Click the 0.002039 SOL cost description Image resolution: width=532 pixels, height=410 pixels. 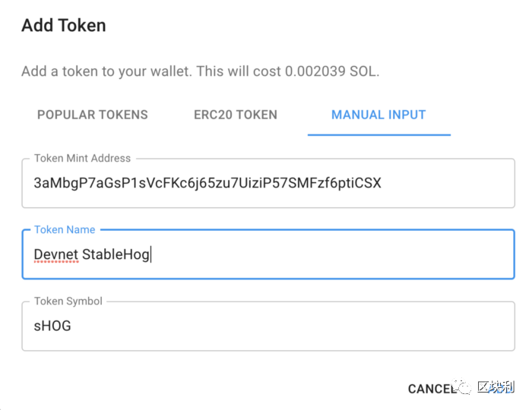[201, 71]
